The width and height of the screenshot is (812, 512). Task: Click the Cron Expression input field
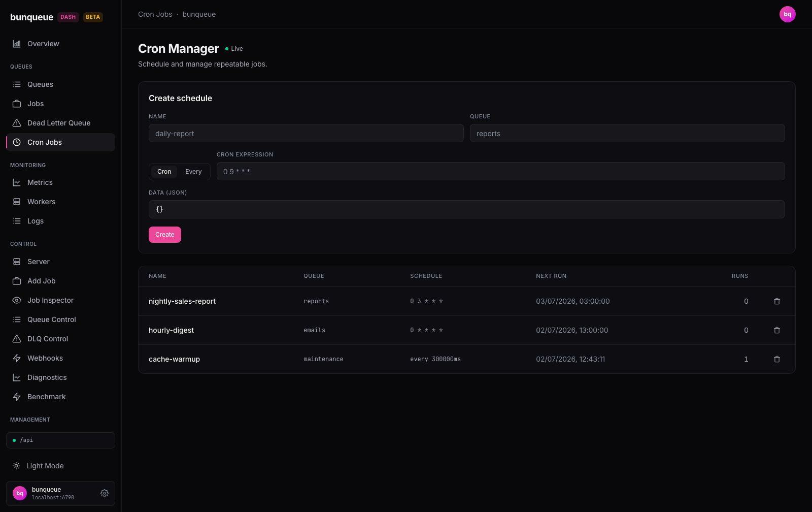500,171
